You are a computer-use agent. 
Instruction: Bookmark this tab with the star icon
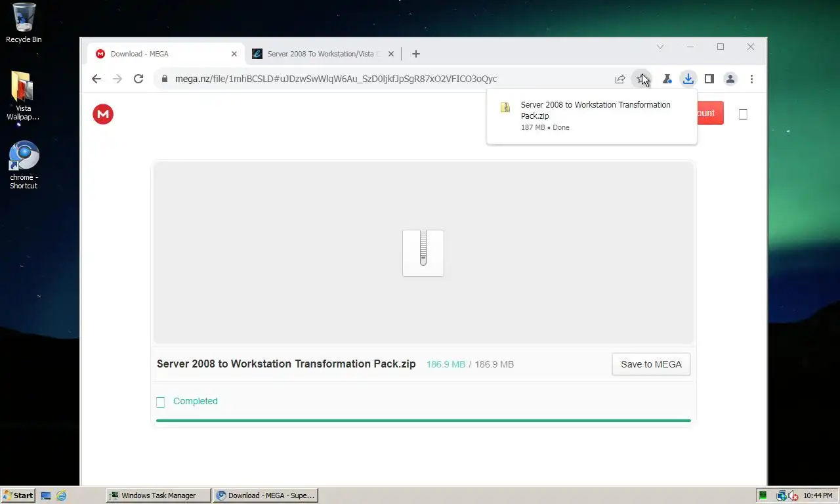[x=641, y=79]
